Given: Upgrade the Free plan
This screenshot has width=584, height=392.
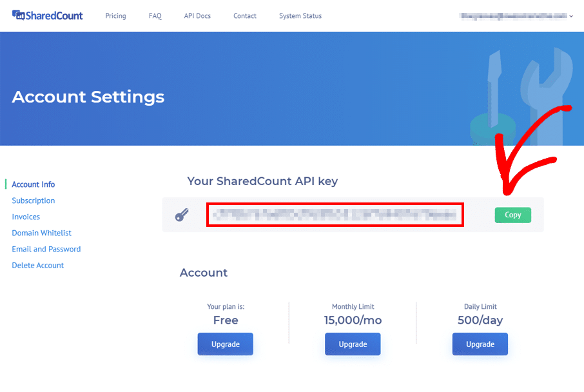Looking at the screenshot, I should (225, 344).
